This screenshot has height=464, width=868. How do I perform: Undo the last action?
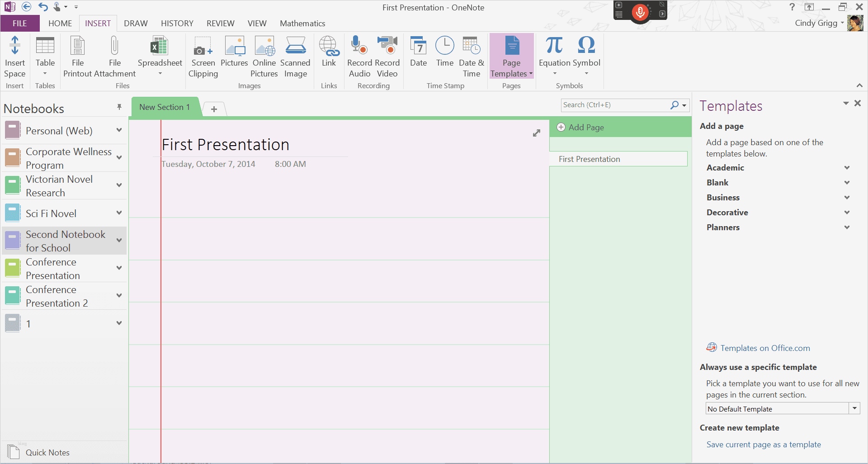43,7
